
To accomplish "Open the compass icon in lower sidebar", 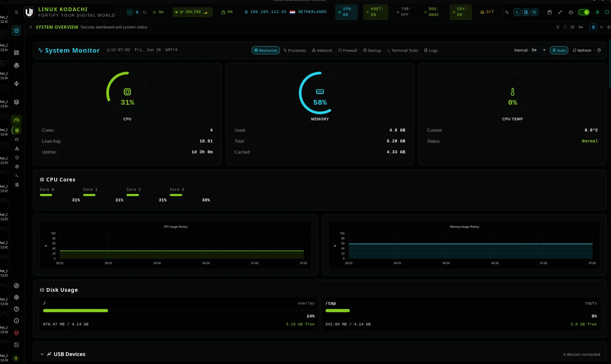I will 16,286.
